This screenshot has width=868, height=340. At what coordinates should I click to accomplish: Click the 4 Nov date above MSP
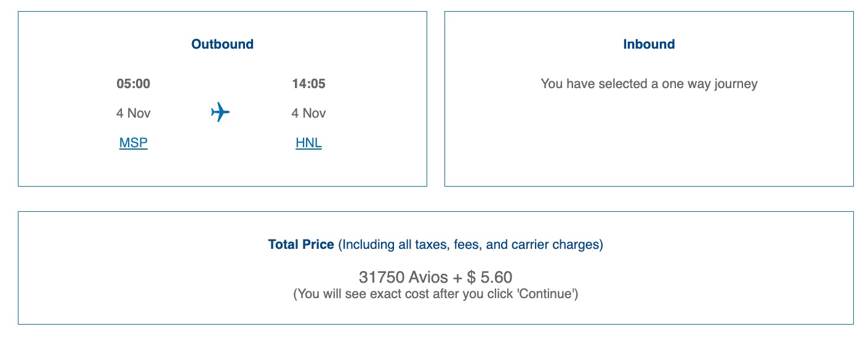click(x=134, y=113)
